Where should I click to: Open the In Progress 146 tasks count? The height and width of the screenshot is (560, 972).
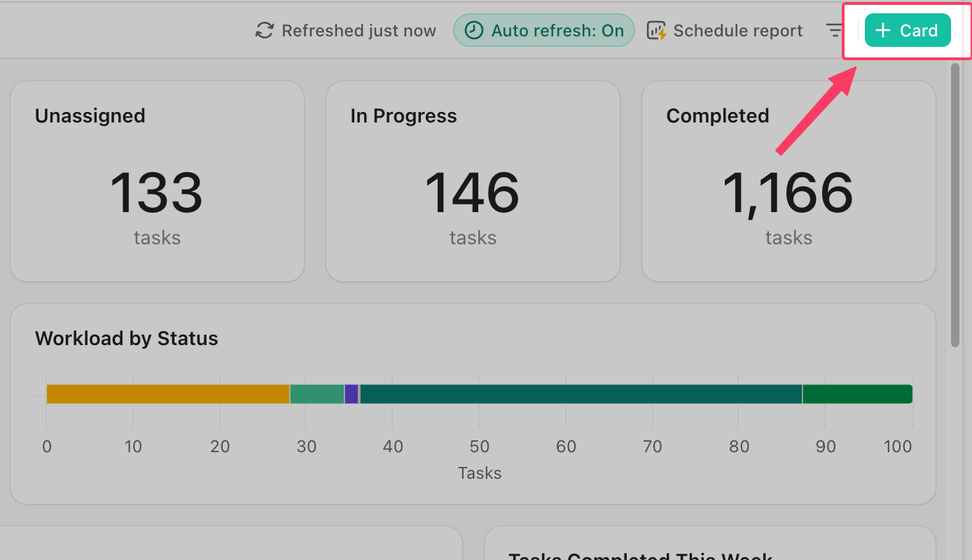tap(473, 193)
